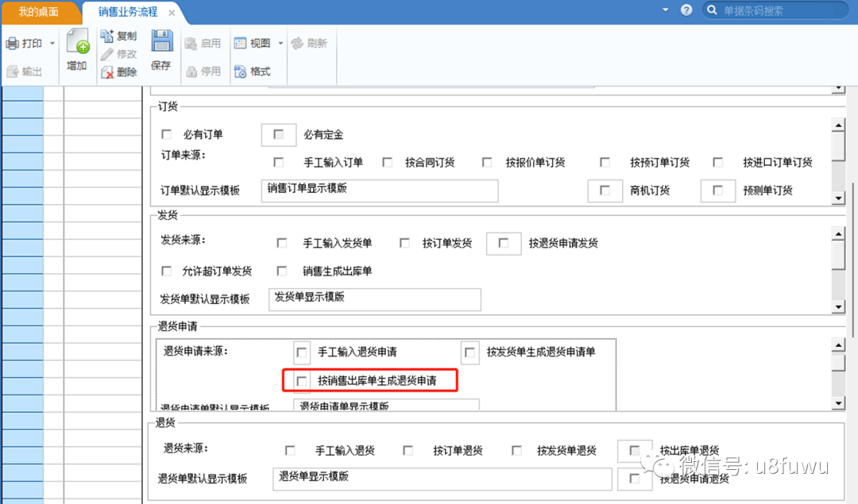This screenshot has width=858, height=504.
Task: Select the 销售业务流程 tab
Action: point(127,12)
